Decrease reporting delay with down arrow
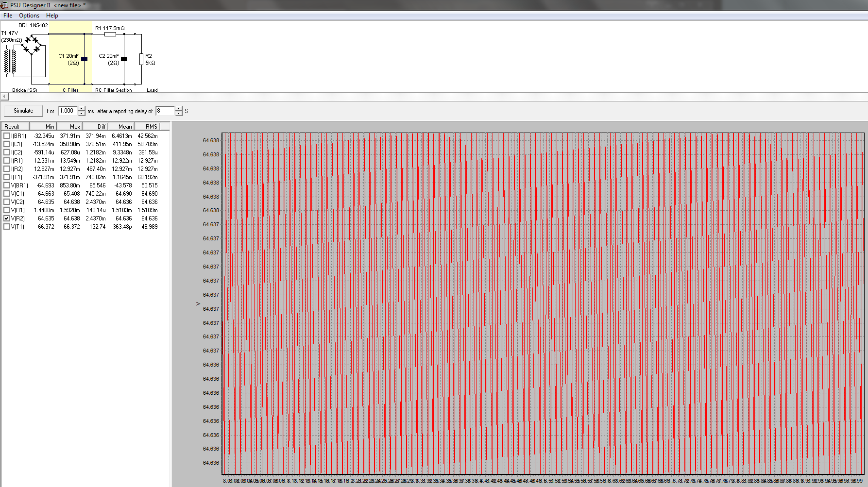 [179, 113]
